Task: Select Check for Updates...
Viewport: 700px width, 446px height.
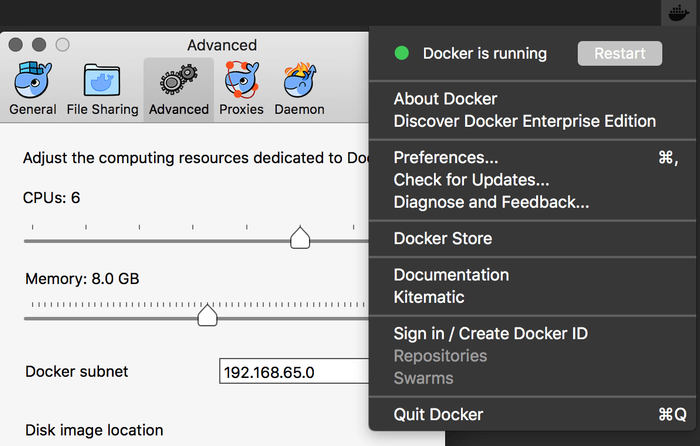Action: click(471, 180)
